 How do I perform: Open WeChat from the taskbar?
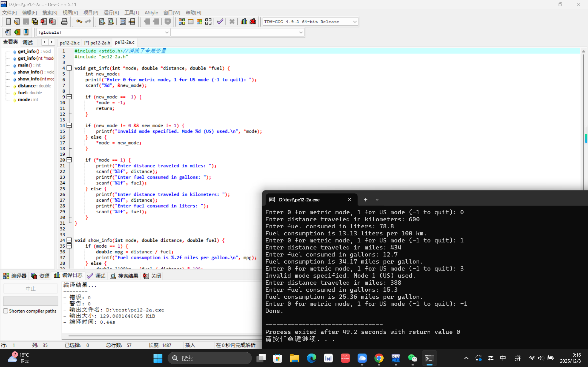(x=412, y=358)
